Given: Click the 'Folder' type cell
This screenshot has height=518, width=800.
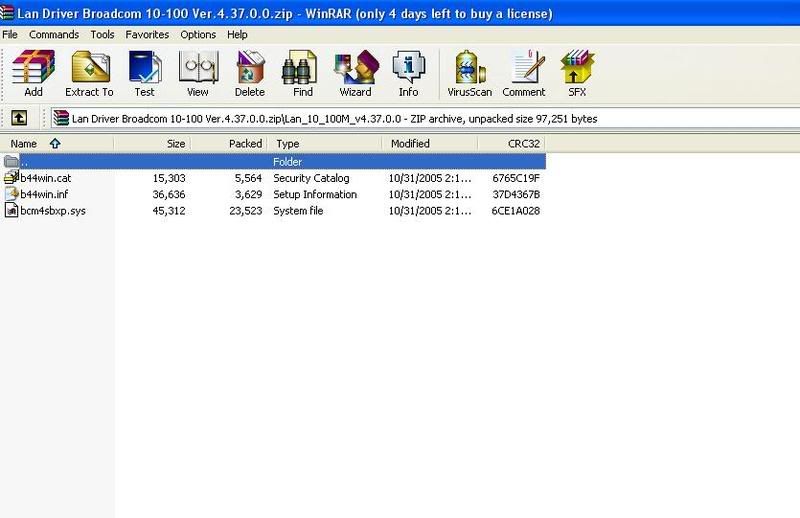Looking at the screenshot, I should point(287,162).
